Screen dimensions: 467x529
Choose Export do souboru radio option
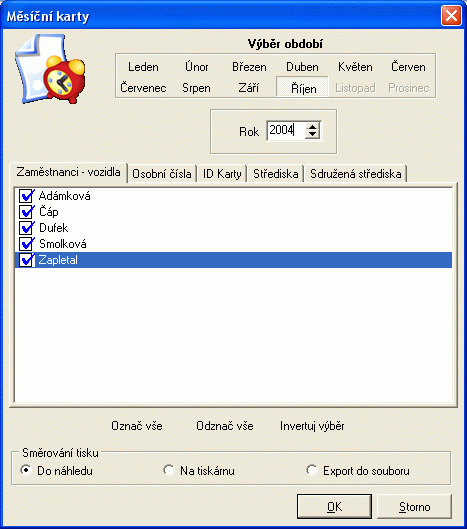(312, 470)
